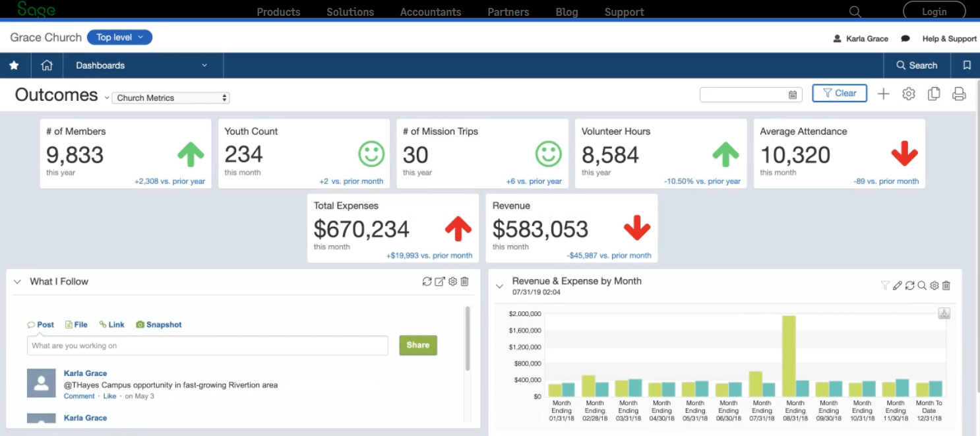
Task: Open Revenue & Expense chart settings gear
Action: point(934,286)
